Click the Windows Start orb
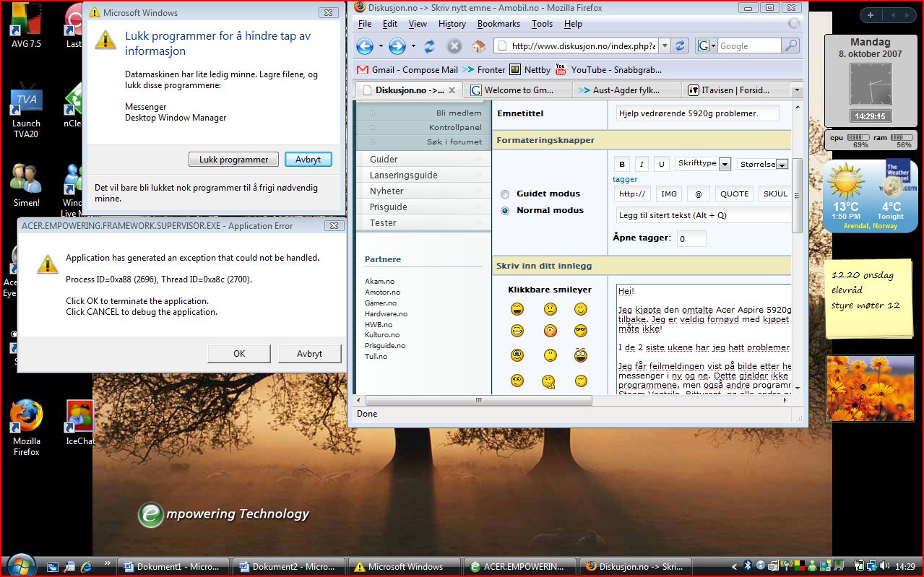 [20, 565]
